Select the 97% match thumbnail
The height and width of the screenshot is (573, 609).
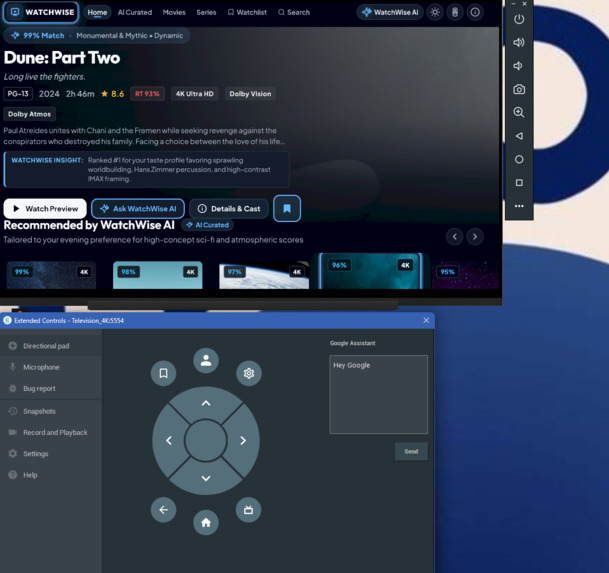tap(264, 275)
